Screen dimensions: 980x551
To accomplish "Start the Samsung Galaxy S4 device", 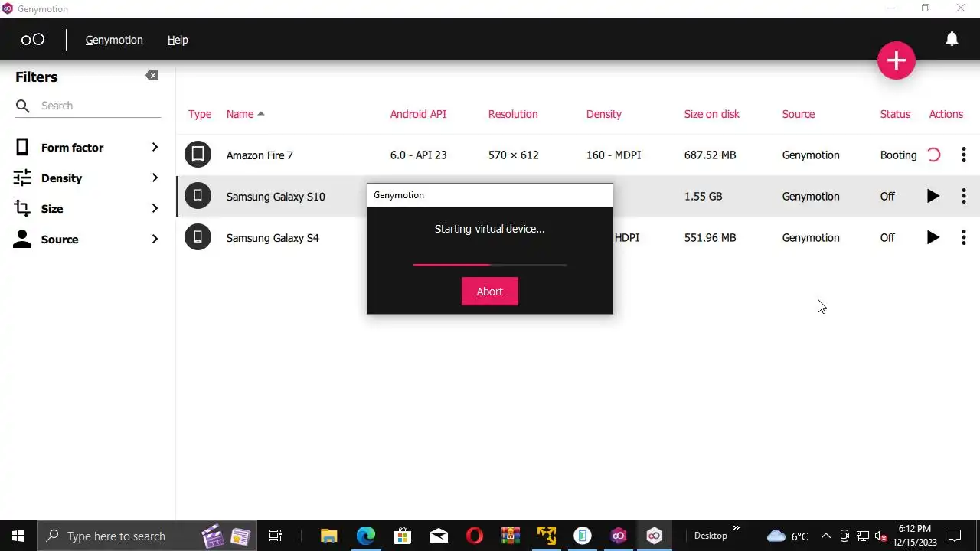I will coord(933,237).
